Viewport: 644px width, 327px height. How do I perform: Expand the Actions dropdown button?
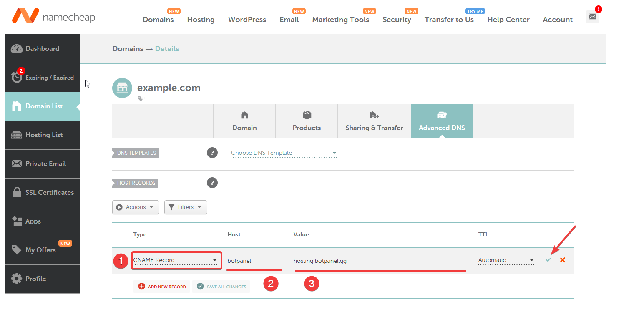click(x=136, y=207)
